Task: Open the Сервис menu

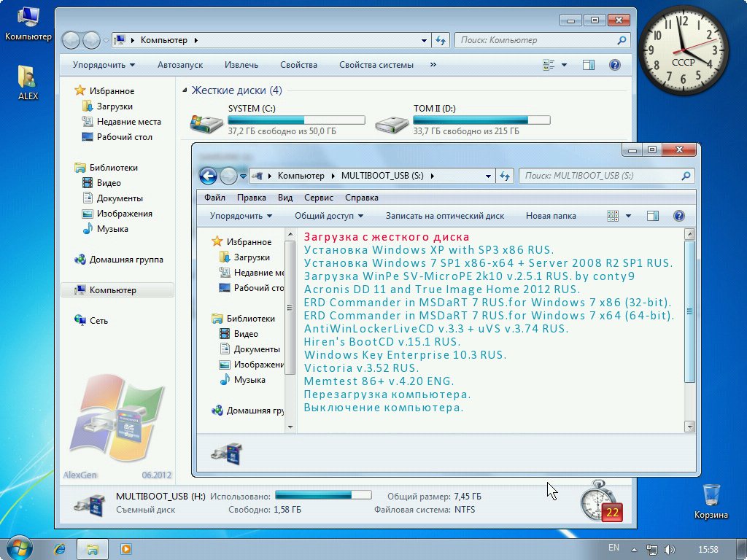Action: pyautogui.click(x=318, y=198)
